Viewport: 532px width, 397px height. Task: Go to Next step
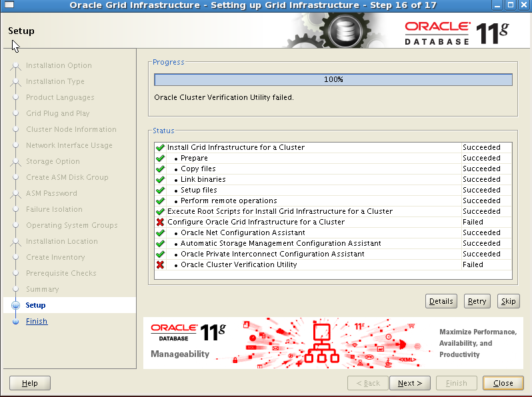coord(410,383)
